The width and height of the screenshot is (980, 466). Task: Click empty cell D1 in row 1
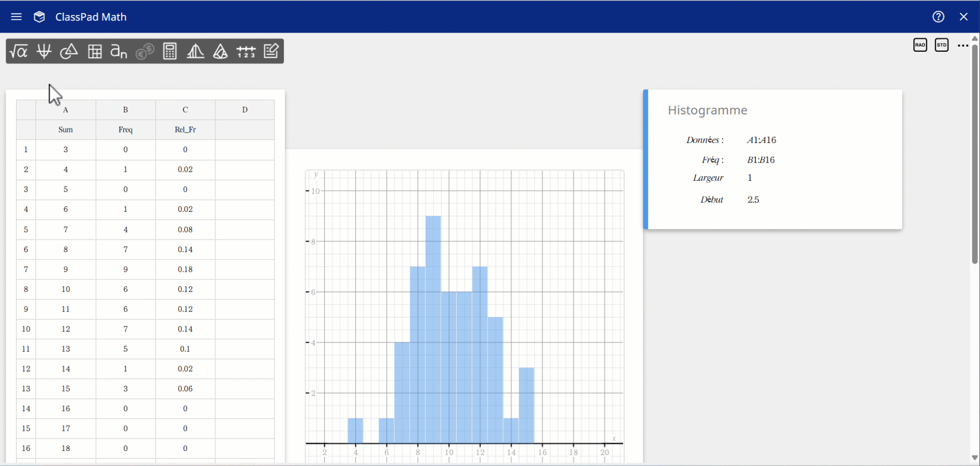click(245, 150)
